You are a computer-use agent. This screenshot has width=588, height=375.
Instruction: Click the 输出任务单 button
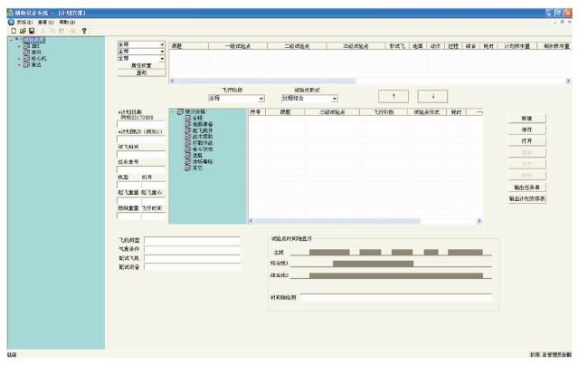[x=526, y=187]
